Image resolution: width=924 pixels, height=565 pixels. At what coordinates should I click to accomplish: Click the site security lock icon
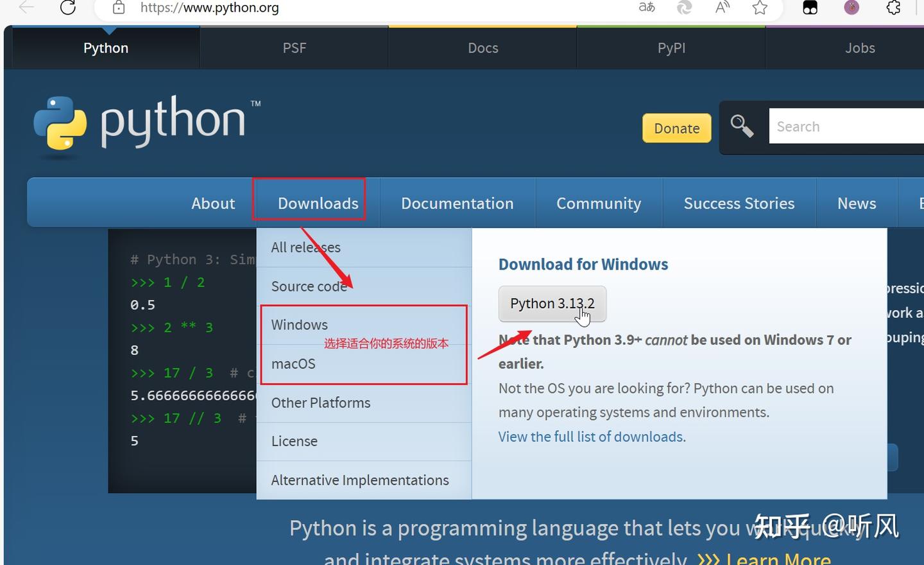click(118, 8)
